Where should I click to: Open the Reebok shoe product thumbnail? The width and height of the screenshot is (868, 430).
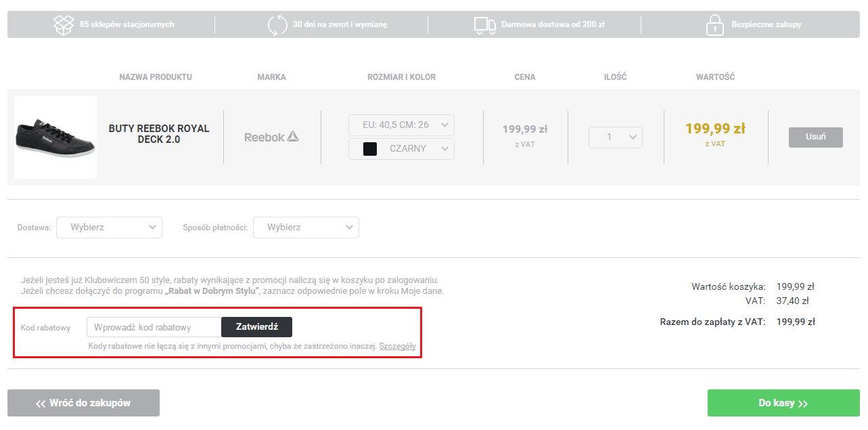pos(55,137)
